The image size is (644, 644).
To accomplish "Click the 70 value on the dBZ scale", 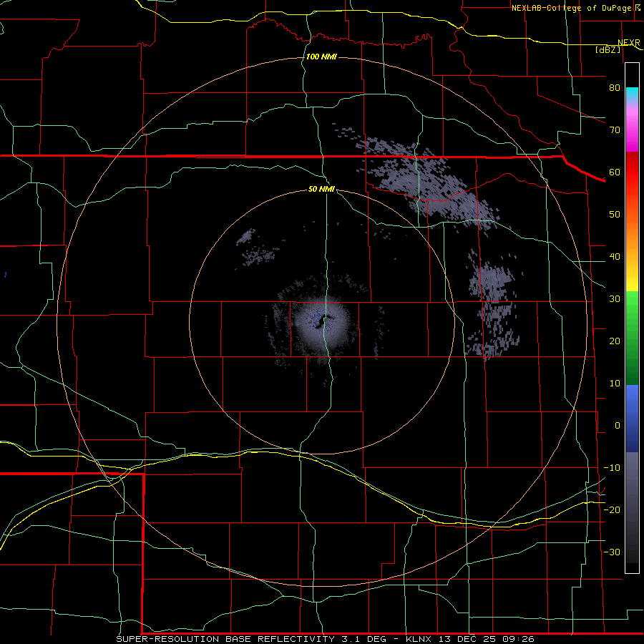I will click(x=615, y=130).
